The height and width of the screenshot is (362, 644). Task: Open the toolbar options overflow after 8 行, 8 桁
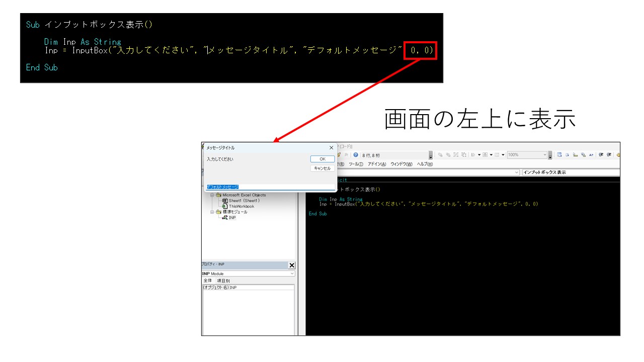(431, 155)
